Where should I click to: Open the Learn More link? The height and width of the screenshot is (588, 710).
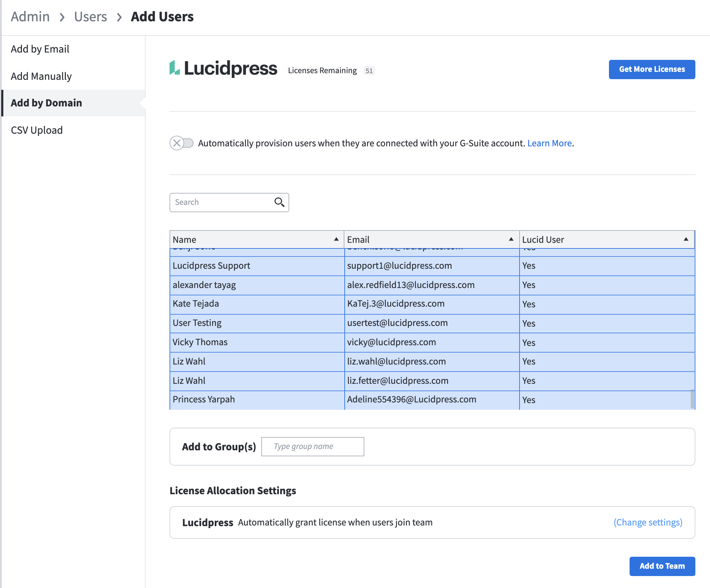549,143
